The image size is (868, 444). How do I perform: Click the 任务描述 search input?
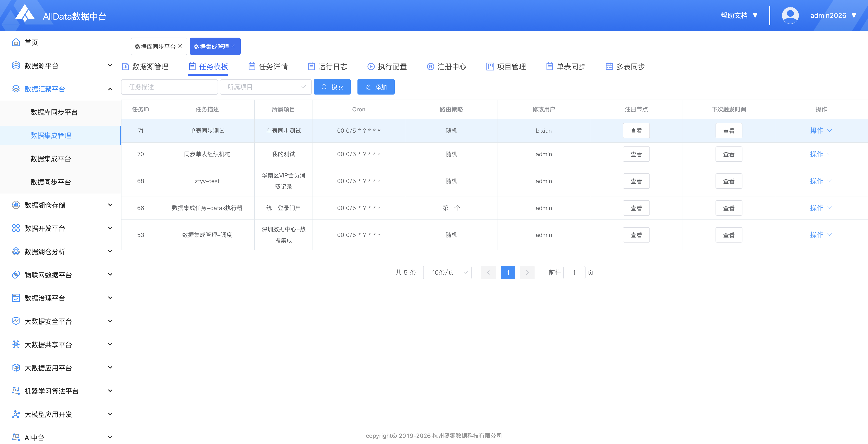click(x=170, y=87)
